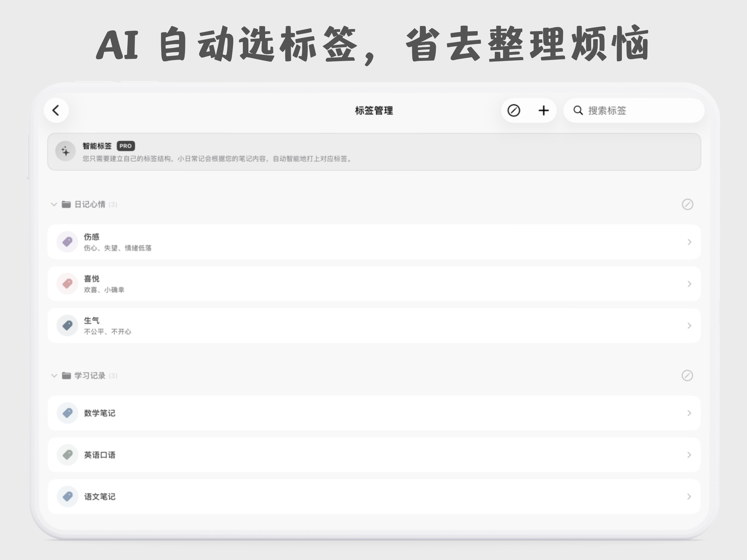
Task: Tap the PRO badge
Action: [126, 146]
